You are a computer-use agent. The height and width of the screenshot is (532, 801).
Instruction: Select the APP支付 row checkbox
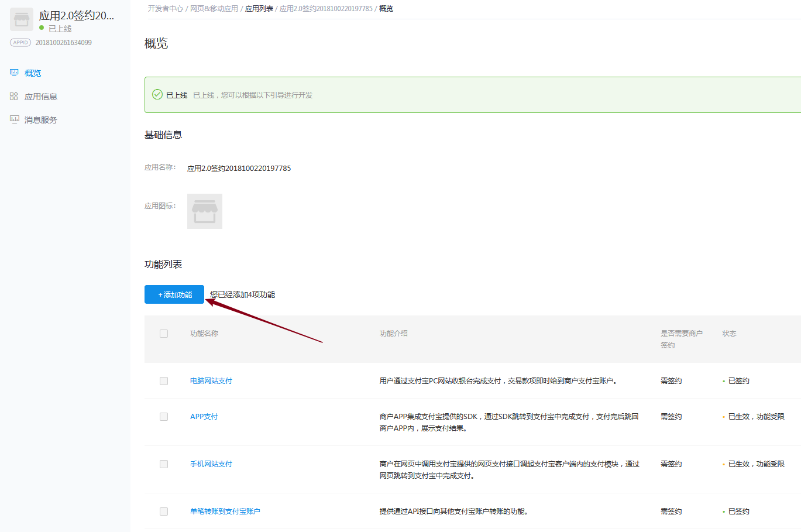(164, 417)
